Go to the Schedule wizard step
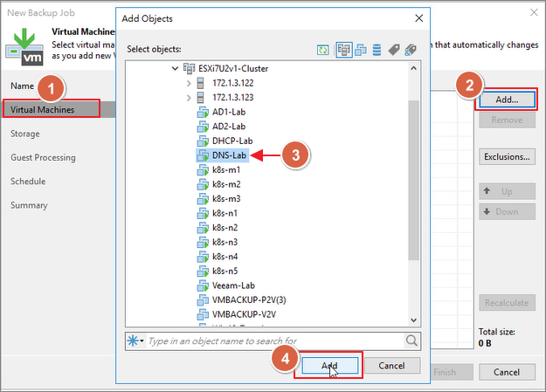Viewport: 546px width, 392px height. tap(28, 182)
